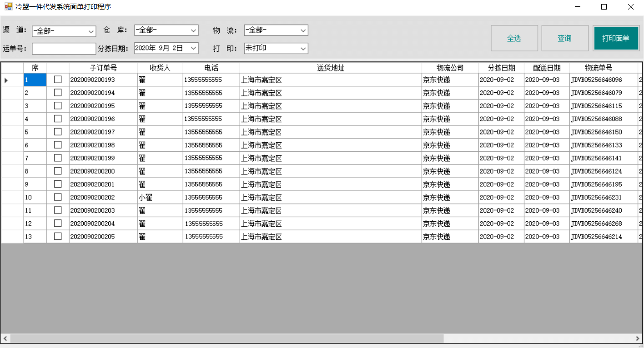
Task: Click the 物流公司 column header
Action: [x=450, y=68]
